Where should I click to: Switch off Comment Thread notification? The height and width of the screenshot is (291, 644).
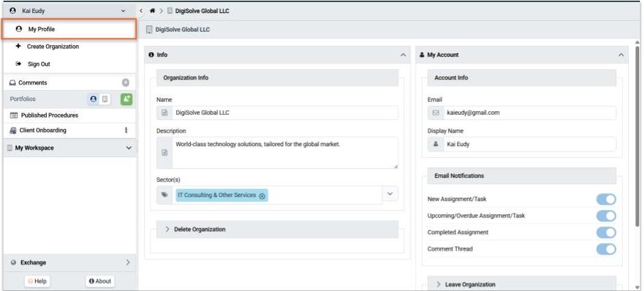tap(606, 248)
